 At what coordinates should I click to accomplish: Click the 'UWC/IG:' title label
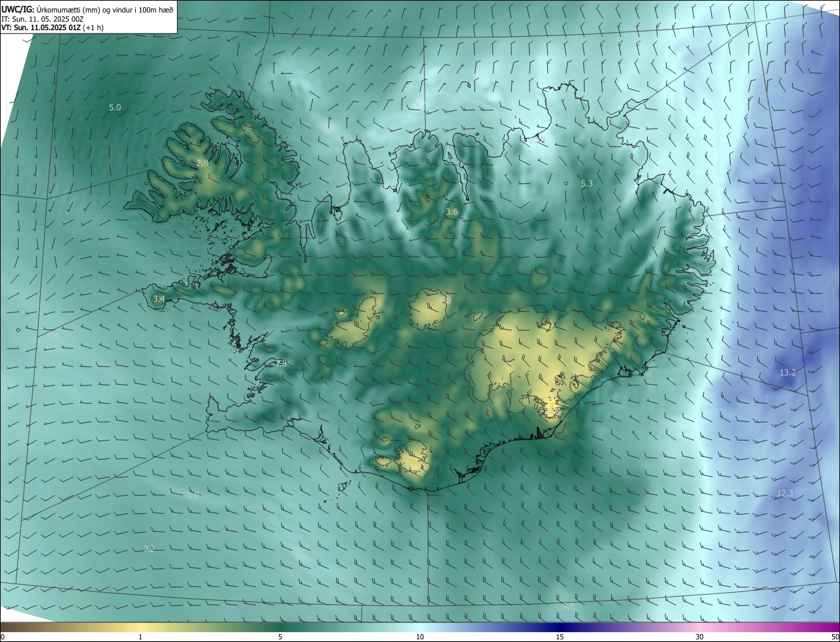click(x=18, y=9)
